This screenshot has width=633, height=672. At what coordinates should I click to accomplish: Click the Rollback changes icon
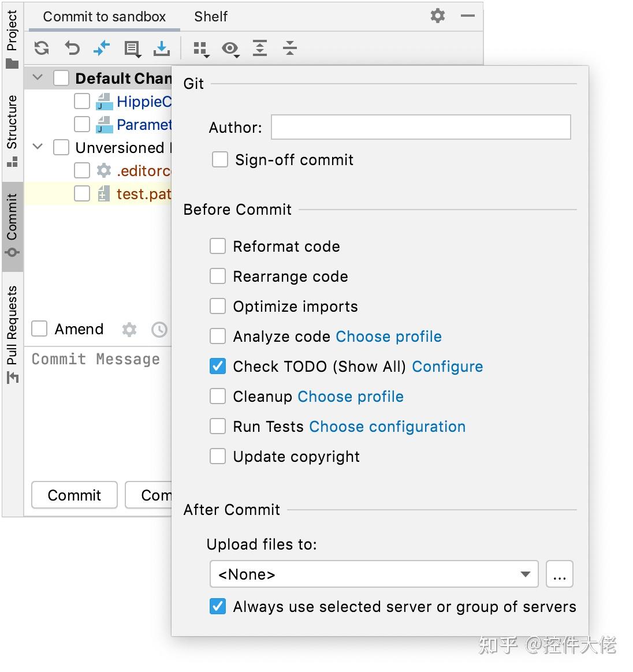(x=72, y=48)
